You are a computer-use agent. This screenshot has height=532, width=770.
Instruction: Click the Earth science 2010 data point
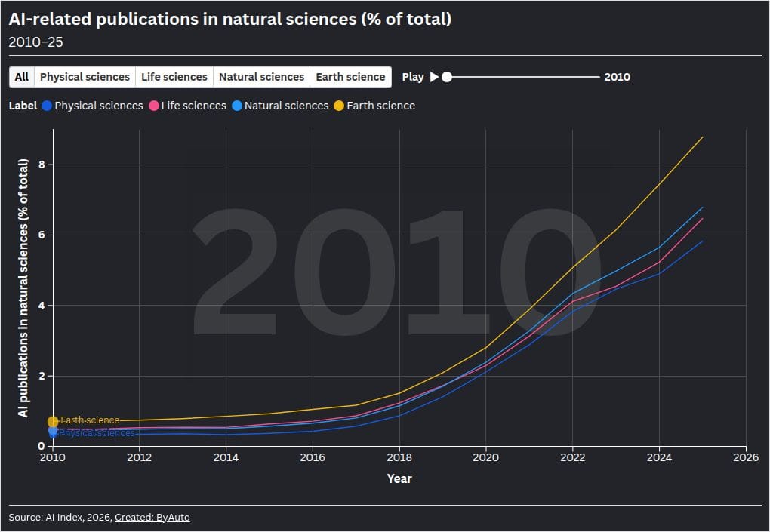point(53,422)
